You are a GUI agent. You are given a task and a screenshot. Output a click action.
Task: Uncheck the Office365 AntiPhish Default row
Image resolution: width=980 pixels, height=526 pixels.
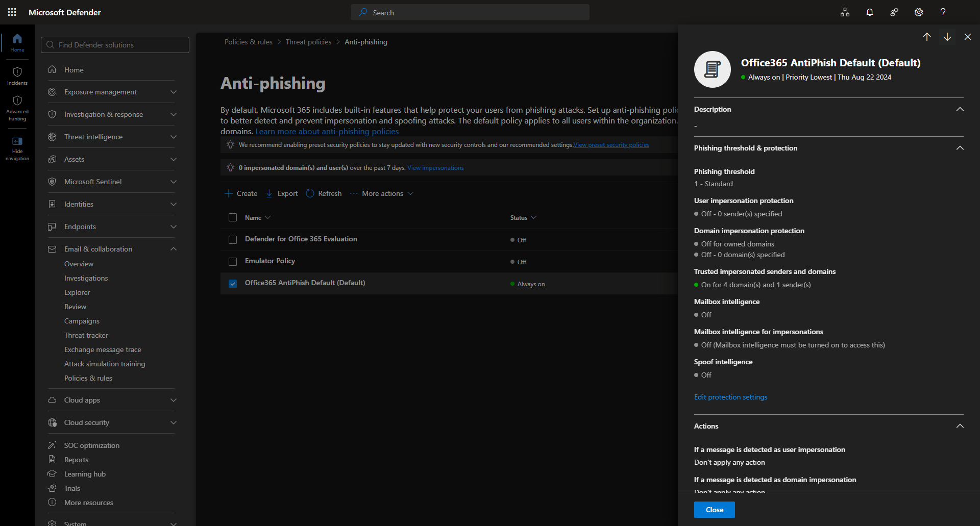pyautogui.click(x=233, y=284)
